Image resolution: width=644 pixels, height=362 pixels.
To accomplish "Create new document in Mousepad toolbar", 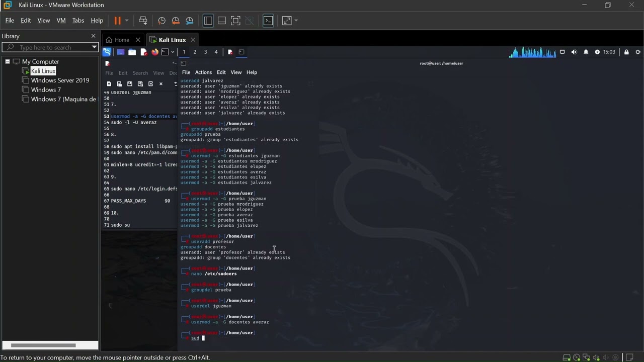I will [x=109, y=84].
